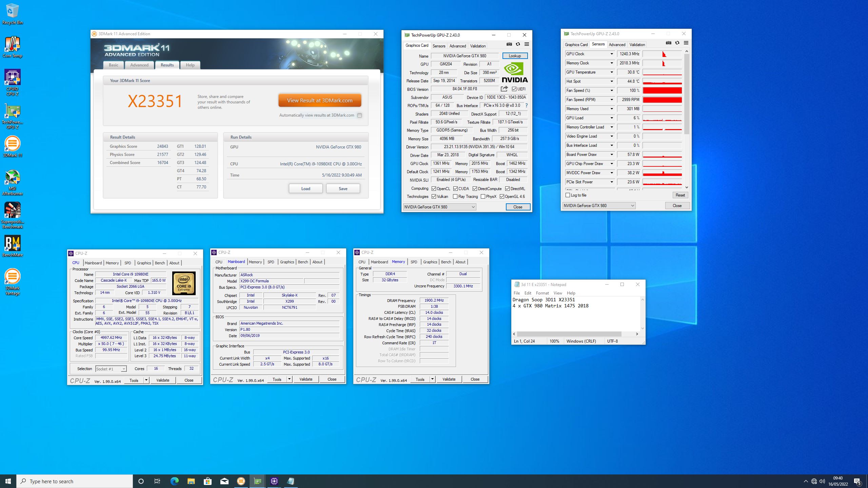Screen dimensions: 868x488
Task: Switch to Advanced tab in 3DMark 11
Action: click(139, 65)
